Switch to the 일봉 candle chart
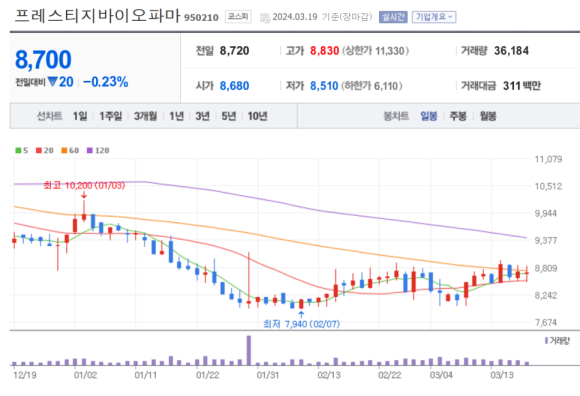Image resolution: width=580 pixels, height=396 pixels. 429,116
